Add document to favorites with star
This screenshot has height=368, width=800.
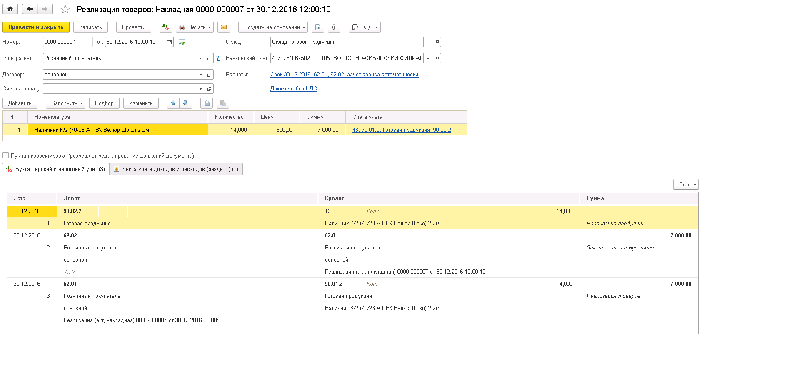tap(65, 9)
